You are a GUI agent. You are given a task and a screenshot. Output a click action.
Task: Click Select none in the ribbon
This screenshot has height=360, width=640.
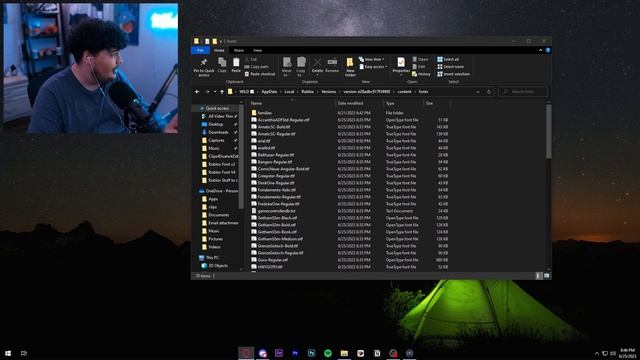coord(451,67)
